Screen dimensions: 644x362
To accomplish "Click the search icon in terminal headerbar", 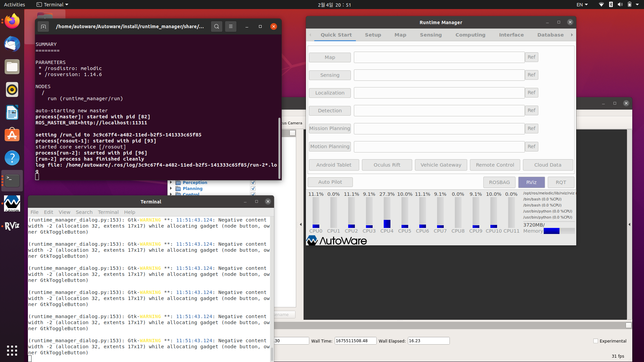I will (x=217, y=26).
